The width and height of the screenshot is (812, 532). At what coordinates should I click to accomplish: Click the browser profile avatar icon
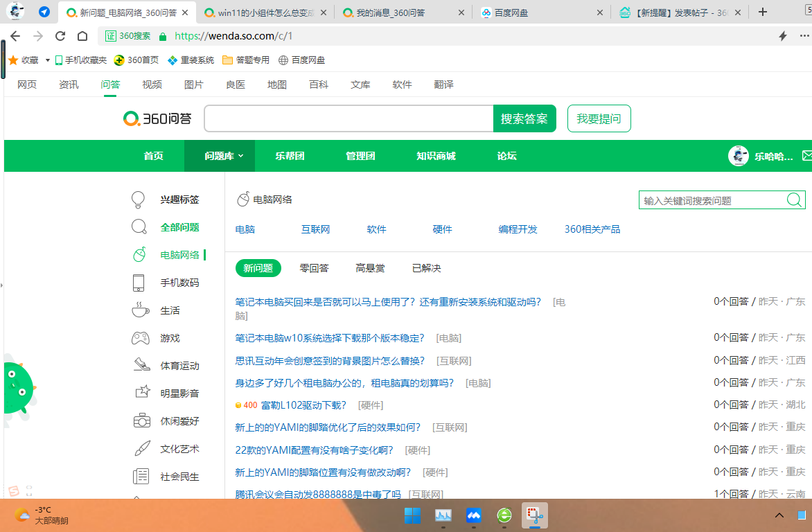click(15, 11)
